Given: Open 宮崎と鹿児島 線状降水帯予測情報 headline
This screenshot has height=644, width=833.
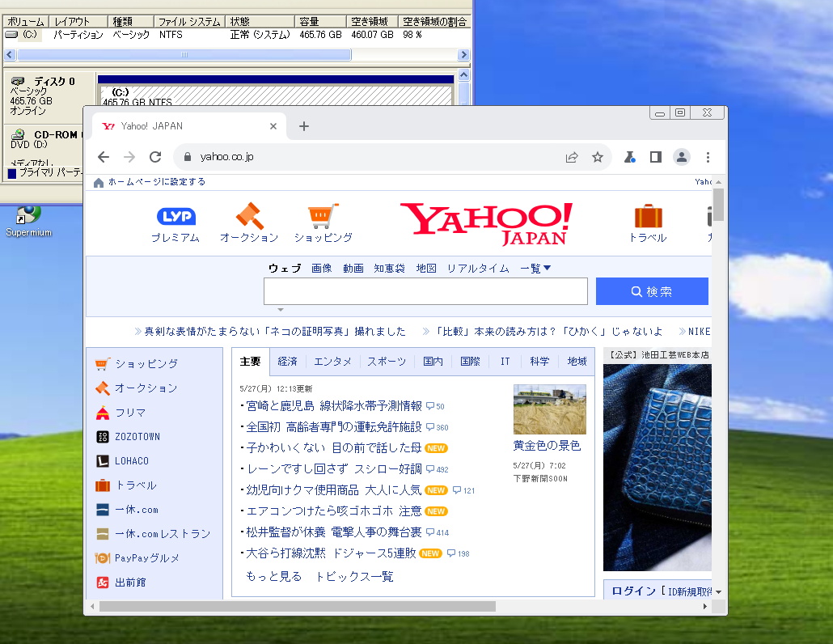Looking at the screenshot, I should point(334,406).
